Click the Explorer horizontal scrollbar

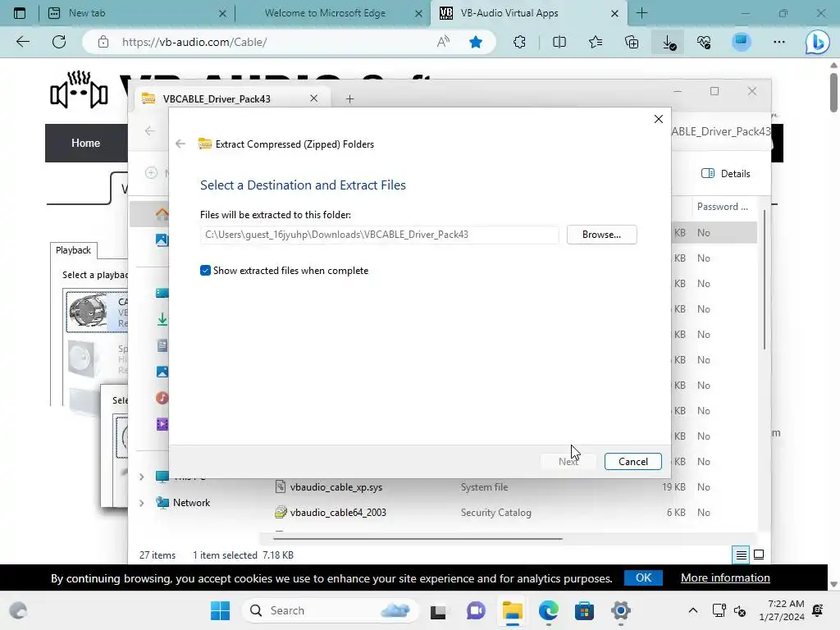tap(418, 538)
